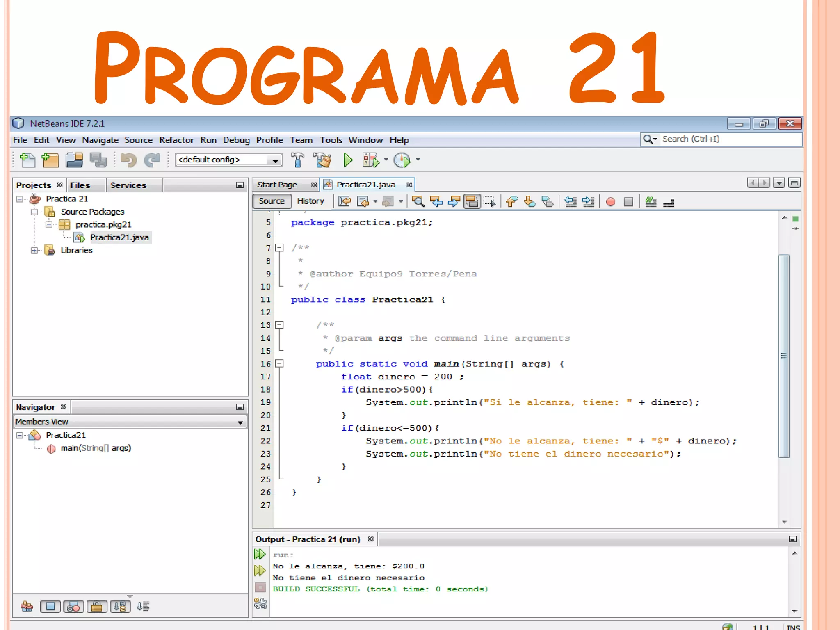Viewport: 840px width, 630px height.
Task: Open Output panel settings wrench icon
Action: point(260,603)
